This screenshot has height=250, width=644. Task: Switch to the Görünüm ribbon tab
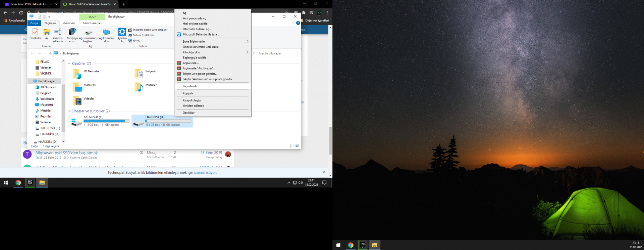click(x=69, y=23)
